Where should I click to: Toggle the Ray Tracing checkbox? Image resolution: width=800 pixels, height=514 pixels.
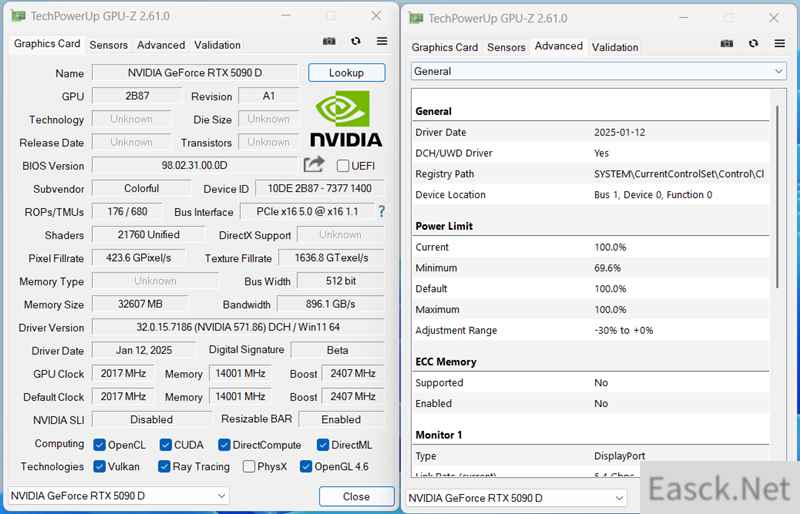tap(164, 467)
